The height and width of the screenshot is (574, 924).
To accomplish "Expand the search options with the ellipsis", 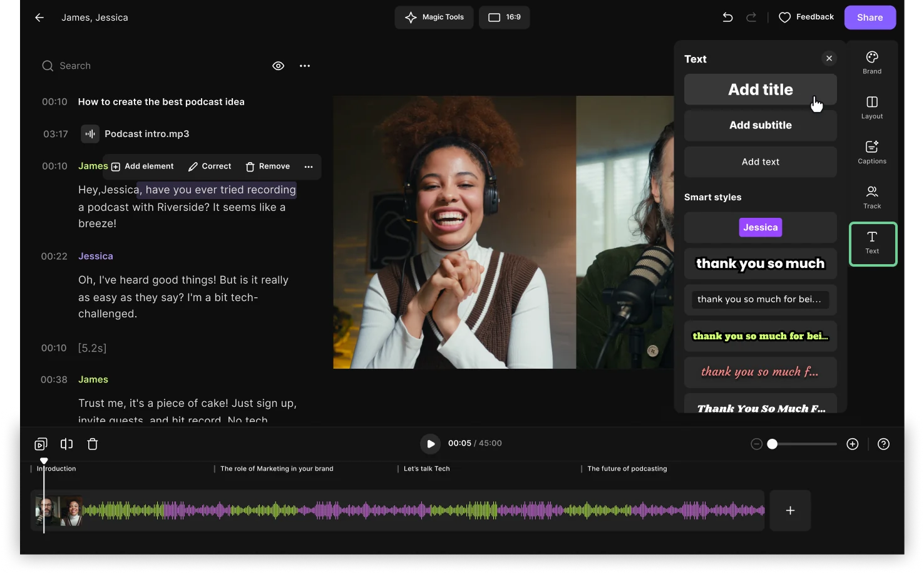I will click(x=305, y=65).
